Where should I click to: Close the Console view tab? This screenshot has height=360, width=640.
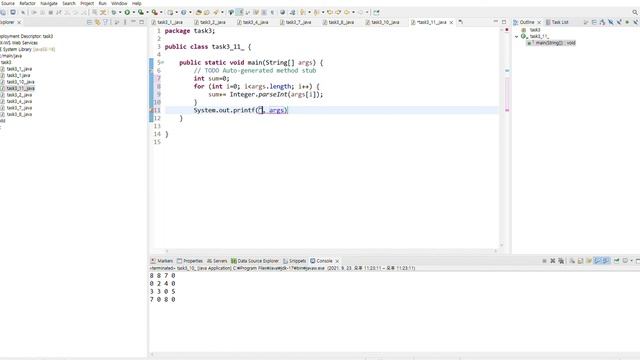point(337,261)
